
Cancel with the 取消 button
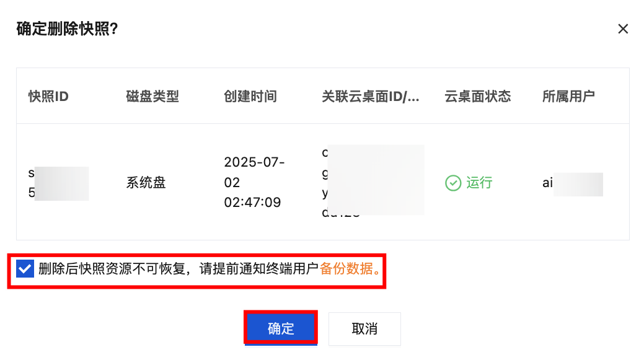364,328
